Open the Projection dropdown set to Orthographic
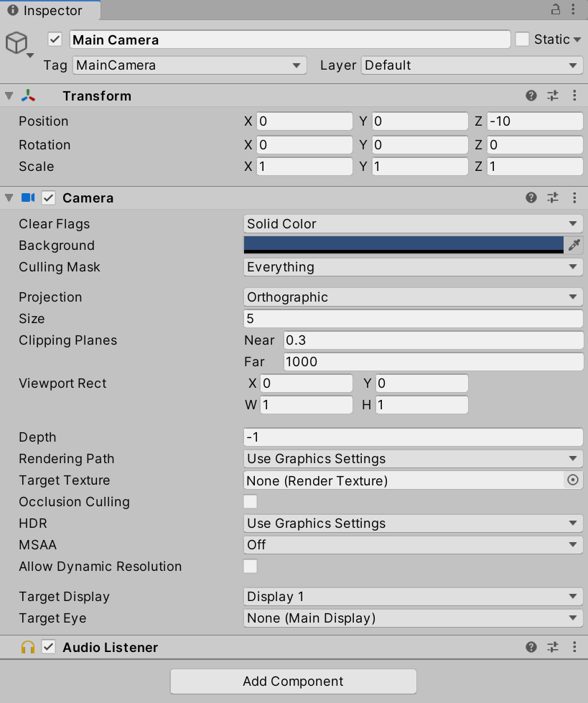 (x=413, y=297)
